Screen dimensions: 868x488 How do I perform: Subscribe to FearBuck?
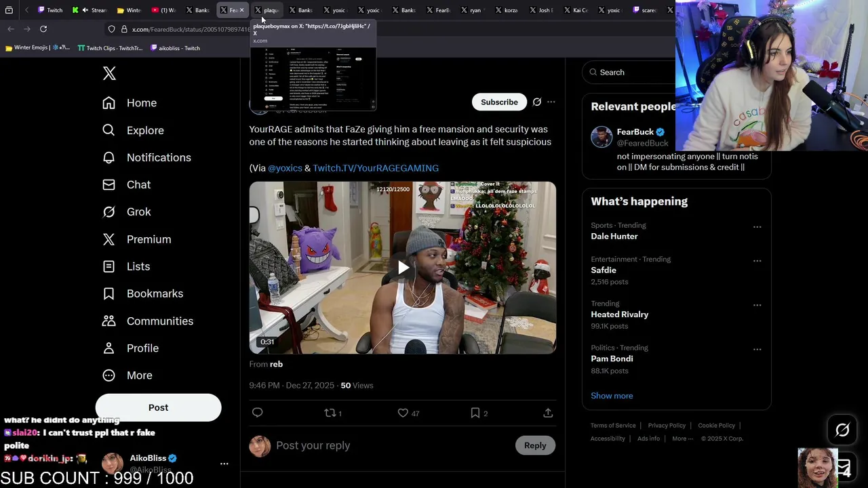pyautogui.click(x=499, y=102)
